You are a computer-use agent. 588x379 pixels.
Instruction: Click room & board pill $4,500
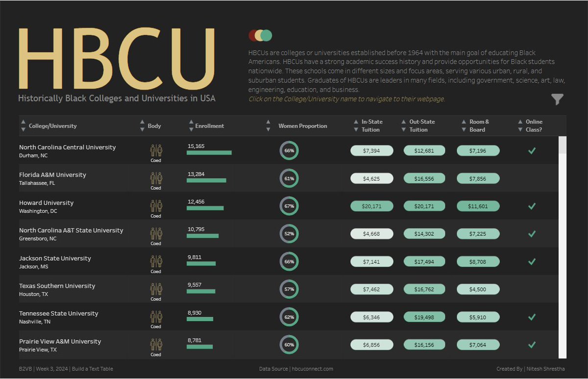[x=478, y=289]
